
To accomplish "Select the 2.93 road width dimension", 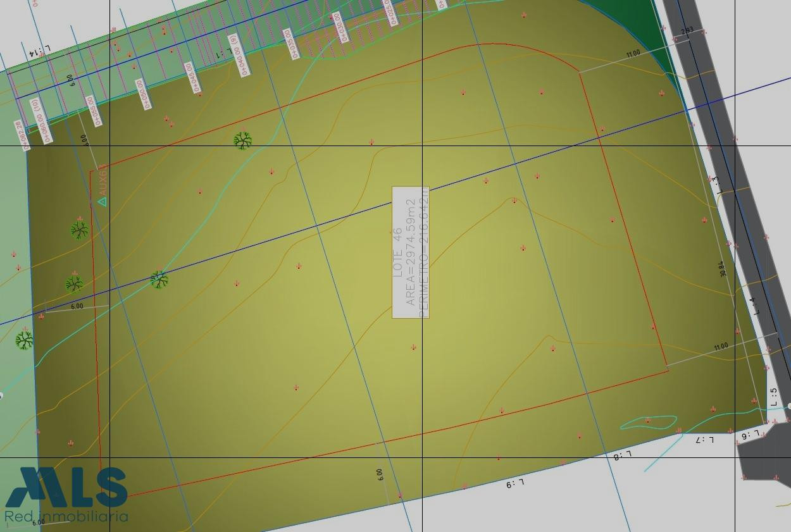I will click(x=687, y=30).
